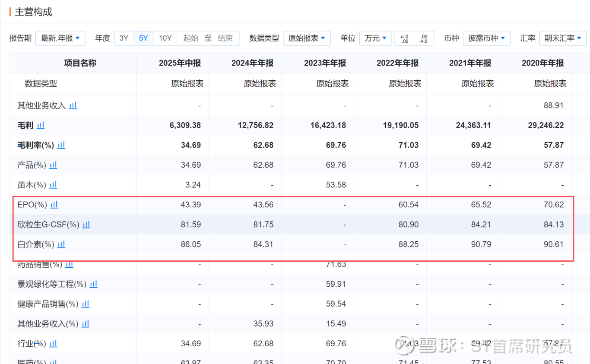Show chart for EPO(%) row

tap(54, 205)
